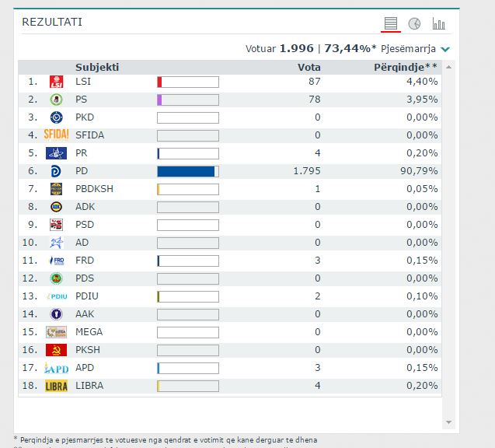This screenshot has height=448, width=495.
Task: Click the PS party logo
Action: (x=56, y=100)
